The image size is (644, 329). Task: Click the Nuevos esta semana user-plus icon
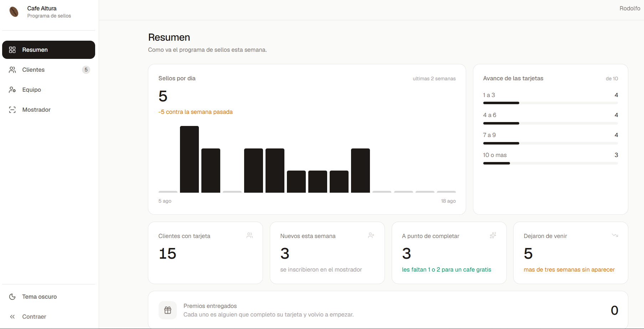click(x=371, y=236)
